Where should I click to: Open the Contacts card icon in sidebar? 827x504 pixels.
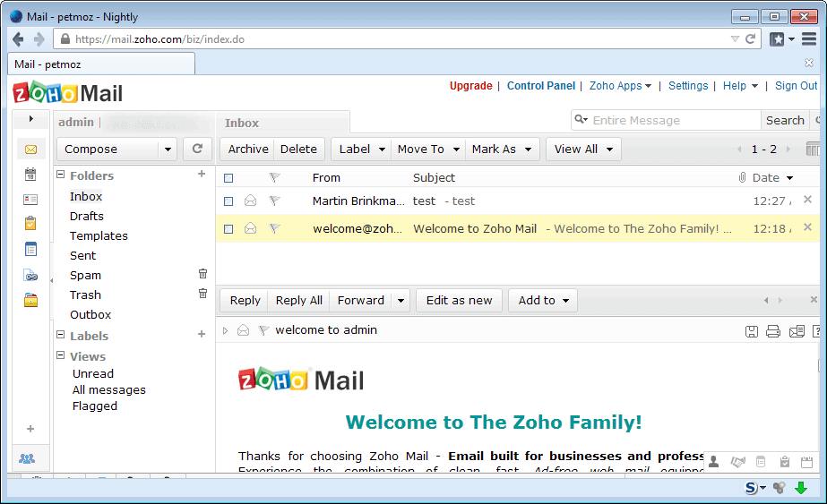(x=30, y=200)
